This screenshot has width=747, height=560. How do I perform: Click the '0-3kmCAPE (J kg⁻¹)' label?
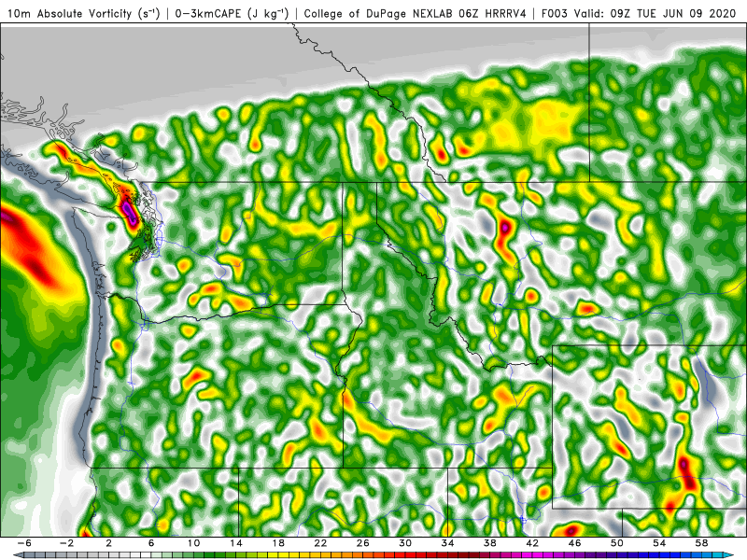[232, 13]
